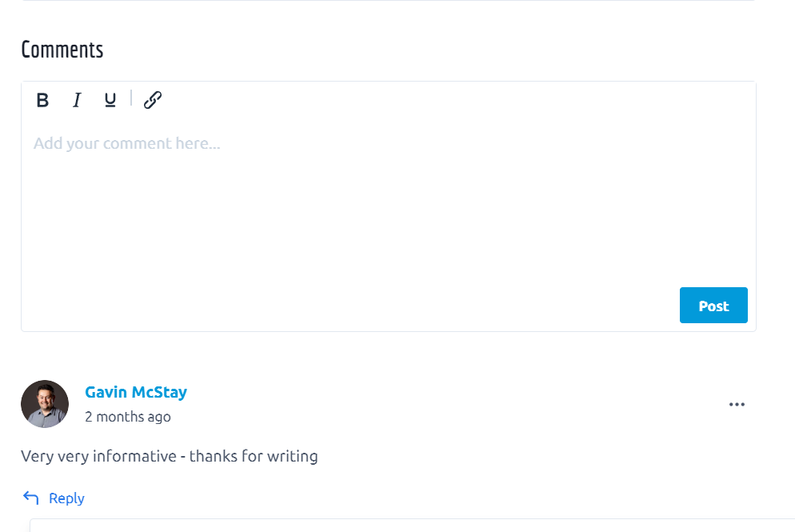Click the 'Very very informative' comment text
795x532 pixels.
coord(98,457)
